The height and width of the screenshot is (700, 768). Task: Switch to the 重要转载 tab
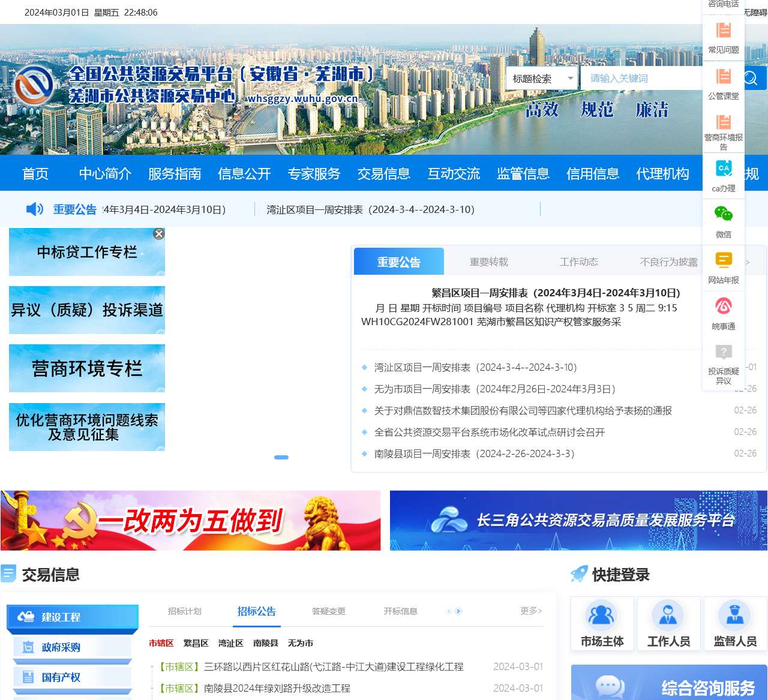point(489,262)
